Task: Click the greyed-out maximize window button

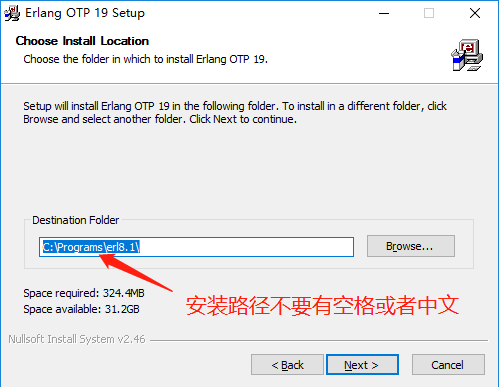Action: tap(429, 13)
